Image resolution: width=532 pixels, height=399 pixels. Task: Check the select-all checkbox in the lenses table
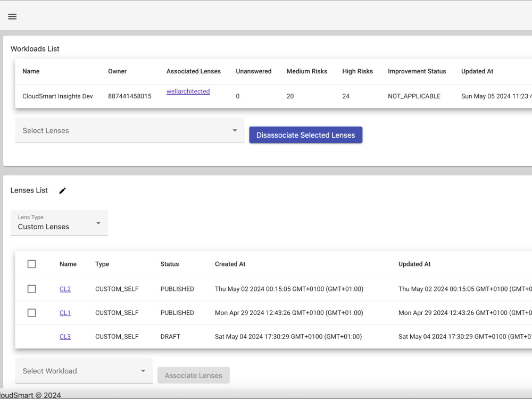(31, 264)
